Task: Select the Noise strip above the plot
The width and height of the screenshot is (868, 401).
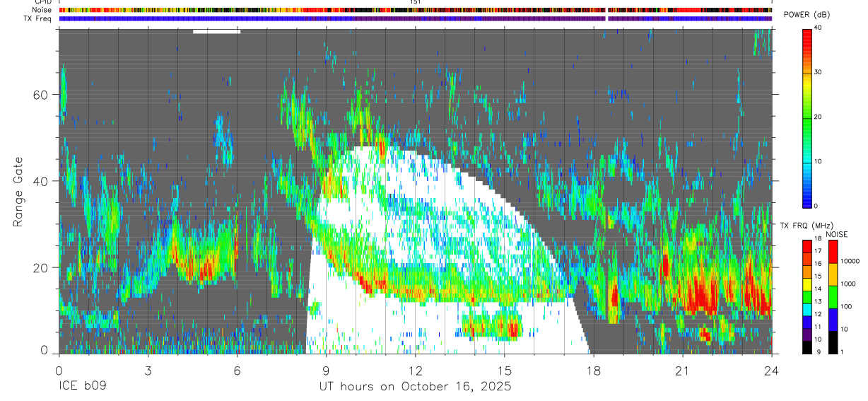Action: click(415, 11)
